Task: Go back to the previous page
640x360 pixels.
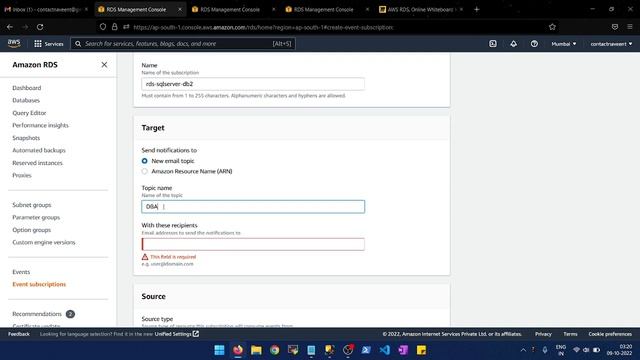Action: pyautogui.click(x=10, y=27)
